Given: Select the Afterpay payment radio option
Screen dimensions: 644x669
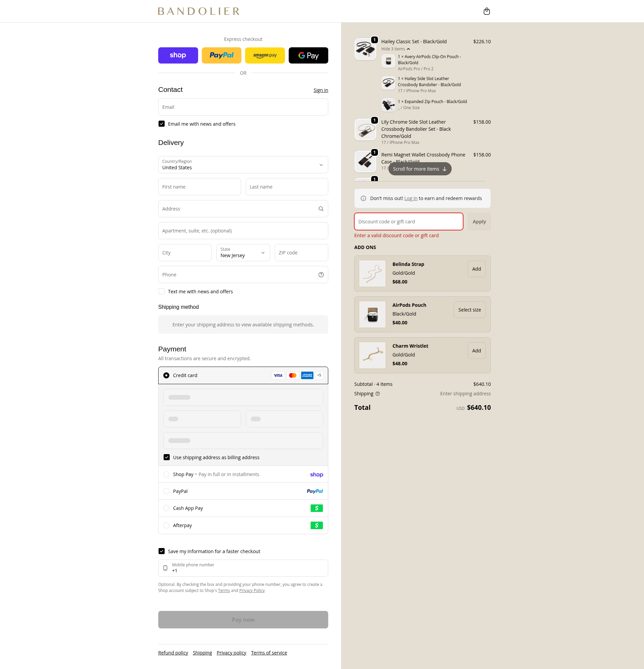Looking at the screenshot, I should point(166,525).
